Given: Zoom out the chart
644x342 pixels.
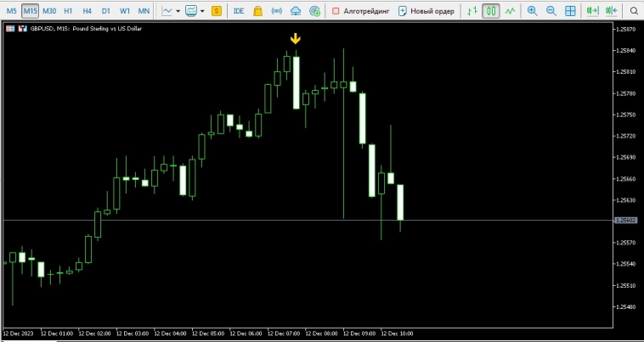Looking at the screenshot, I should coord(551,11).
